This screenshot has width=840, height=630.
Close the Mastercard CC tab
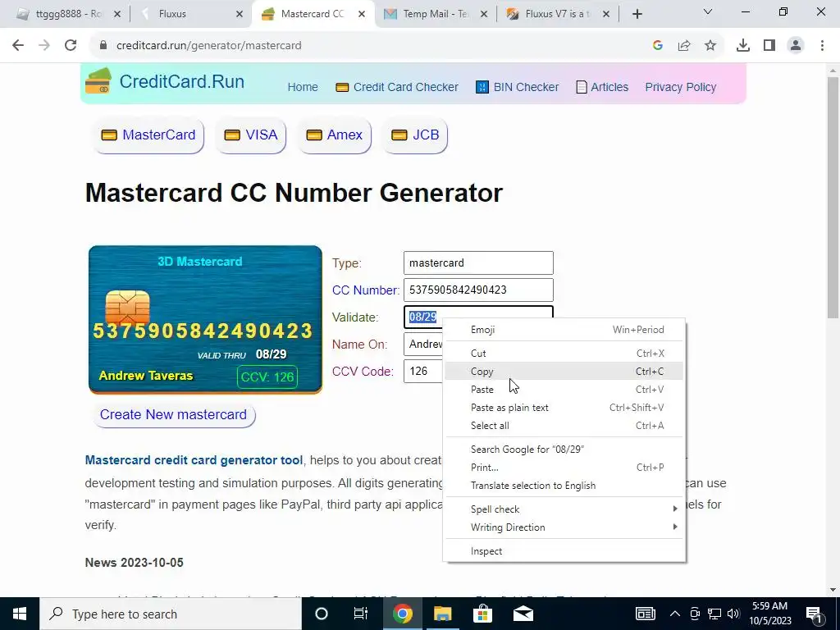pos(362,14)
